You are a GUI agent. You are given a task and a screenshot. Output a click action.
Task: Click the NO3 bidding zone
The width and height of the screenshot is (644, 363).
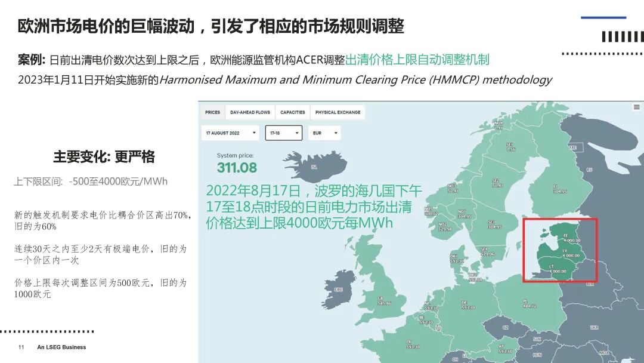453,188
